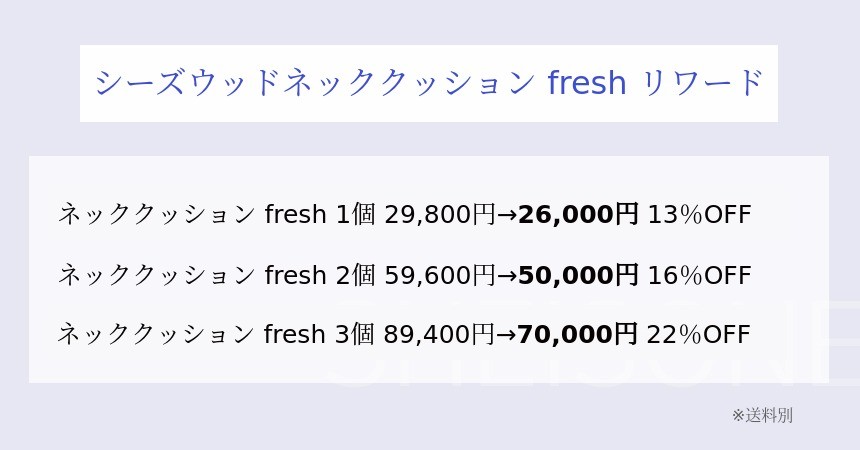This screenshot has width=860, height=450.
Task: Click the 50,000円 discounted price
Action: 578,275
